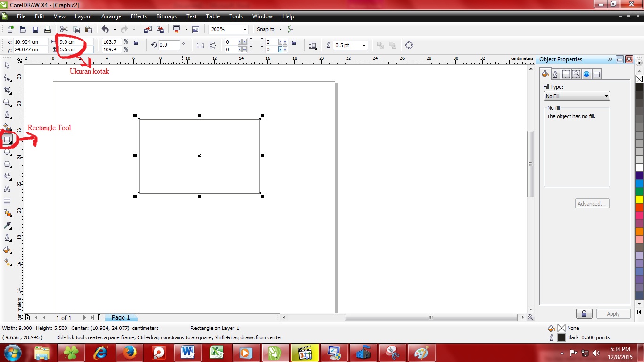The height and width of the screenshot is (362, 644).
Task: Select the Polygon tool
Action: [x=7, y=164]
